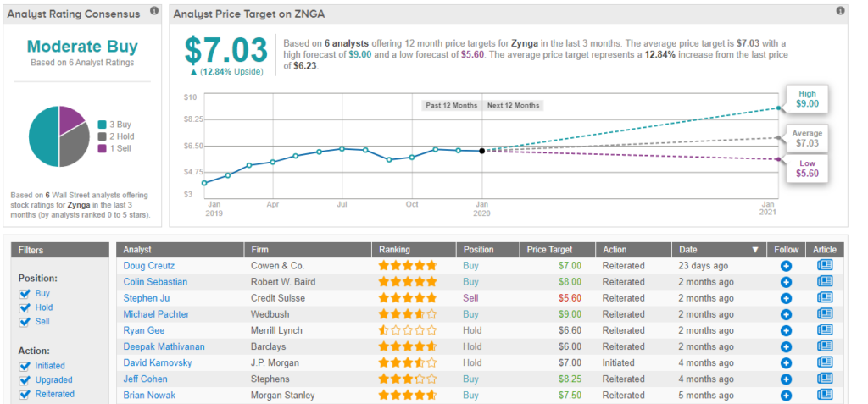Sort table by Date column arrow
The image size is (868, 404).
(x=755, y=250)
